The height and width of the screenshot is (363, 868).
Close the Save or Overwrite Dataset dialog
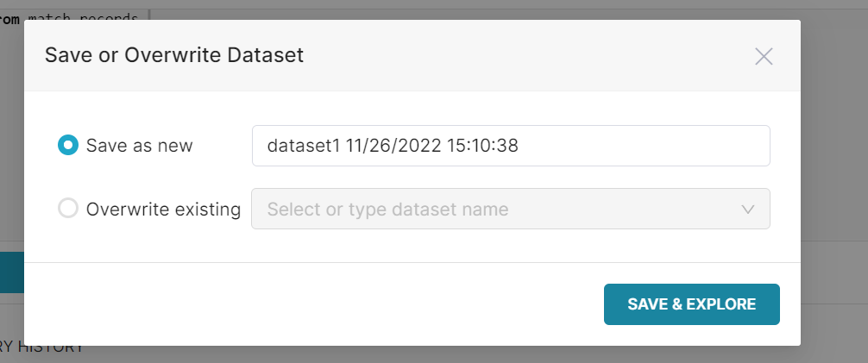click(763, 57)
